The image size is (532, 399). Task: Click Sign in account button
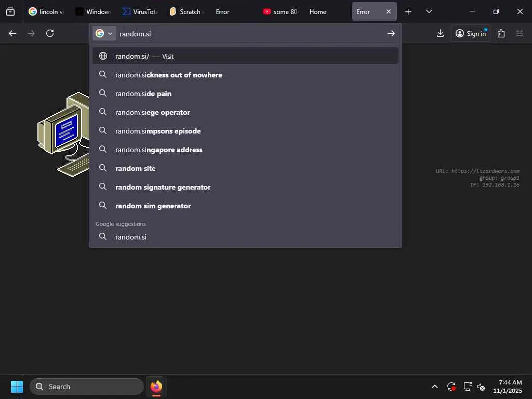pos(471,33)
